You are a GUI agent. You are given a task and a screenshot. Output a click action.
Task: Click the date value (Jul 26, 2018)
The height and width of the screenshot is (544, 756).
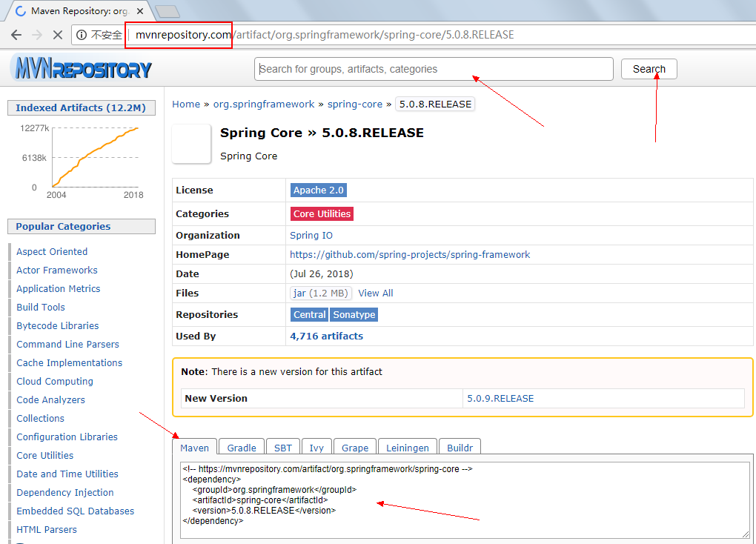click(x=321, y=274)
